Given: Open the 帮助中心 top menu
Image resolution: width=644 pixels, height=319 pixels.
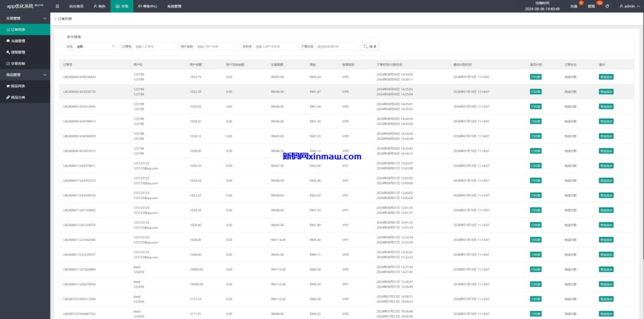Looking at the screenshot, I should coord(148,6).
